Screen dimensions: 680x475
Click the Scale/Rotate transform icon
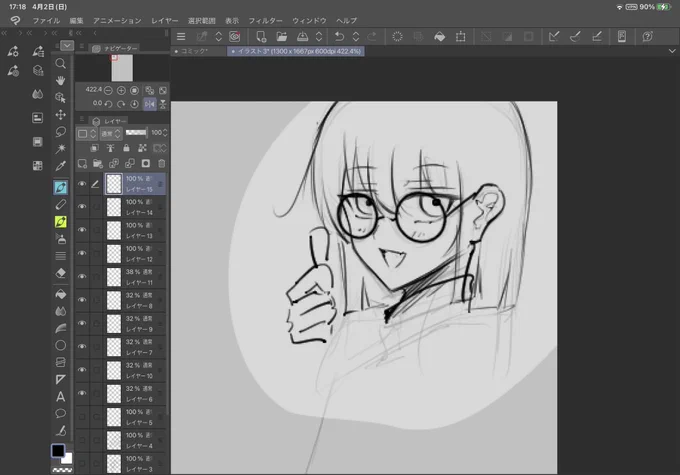tap(461, 37)
